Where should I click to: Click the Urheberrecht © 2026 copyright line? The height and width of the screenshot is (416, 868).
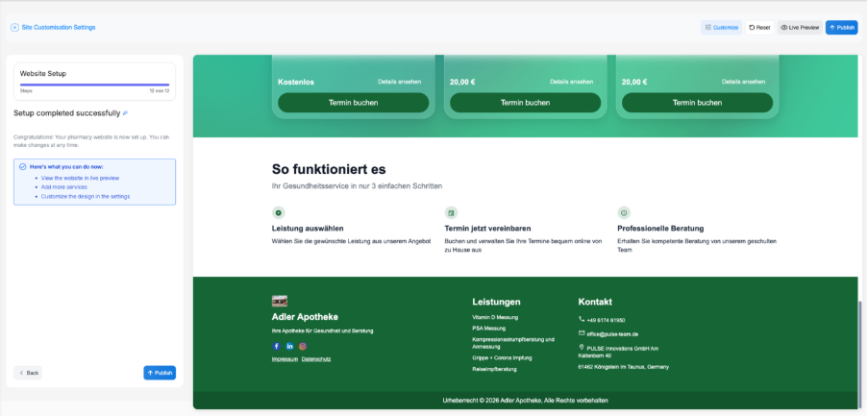coord(526,401)
